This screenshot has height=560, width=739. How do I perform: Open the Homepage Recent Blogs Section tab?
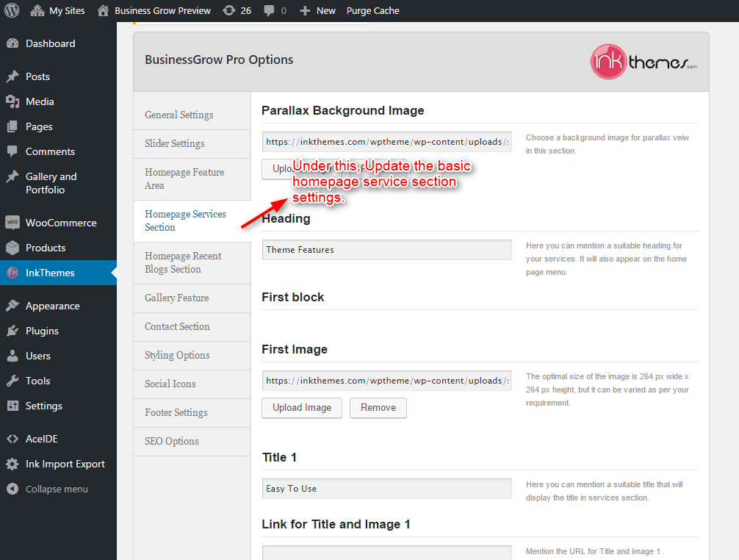click(x=183, y=262)
